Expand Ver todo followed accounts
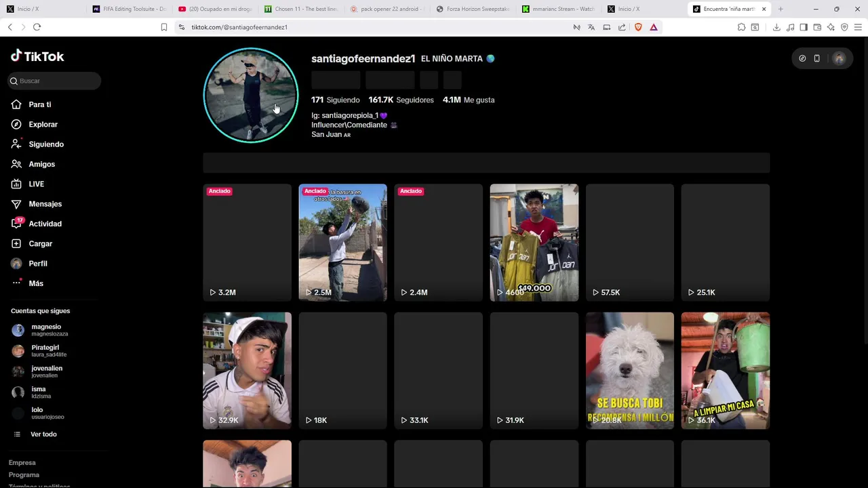 click(x=43, y=434)
